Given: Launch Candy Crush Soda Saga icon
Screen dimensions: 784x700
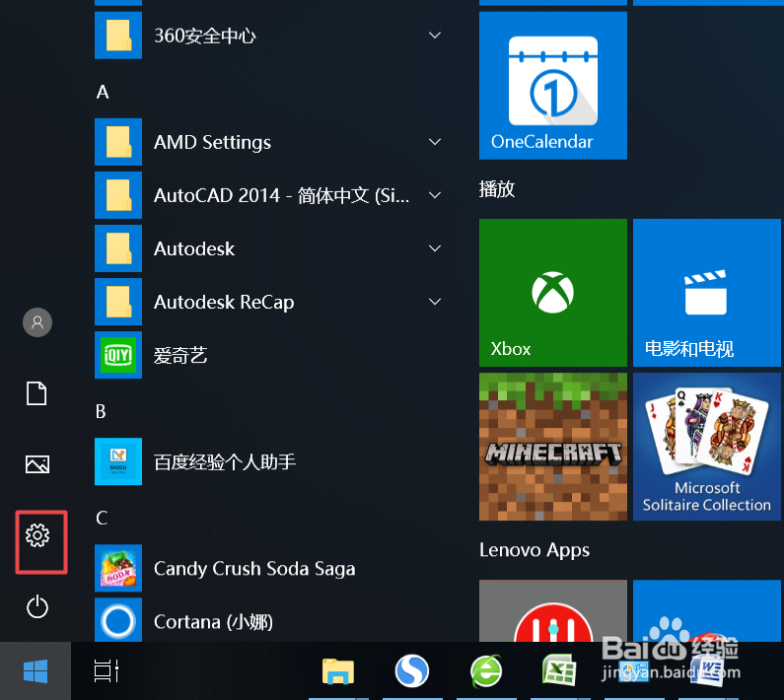Looking at the screenshot, I should click(118, 568).
